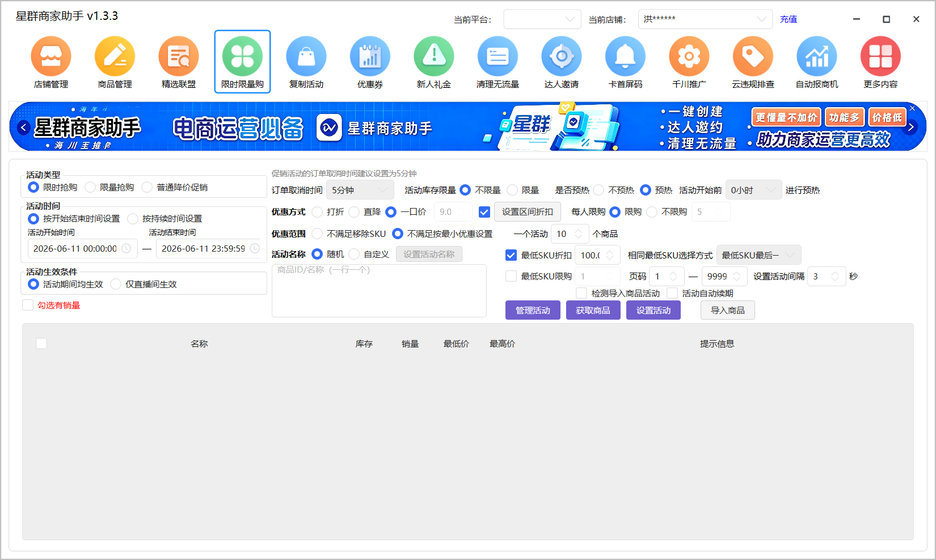Open 优惠券 coupon icon
936x560 pixels.
370,62
